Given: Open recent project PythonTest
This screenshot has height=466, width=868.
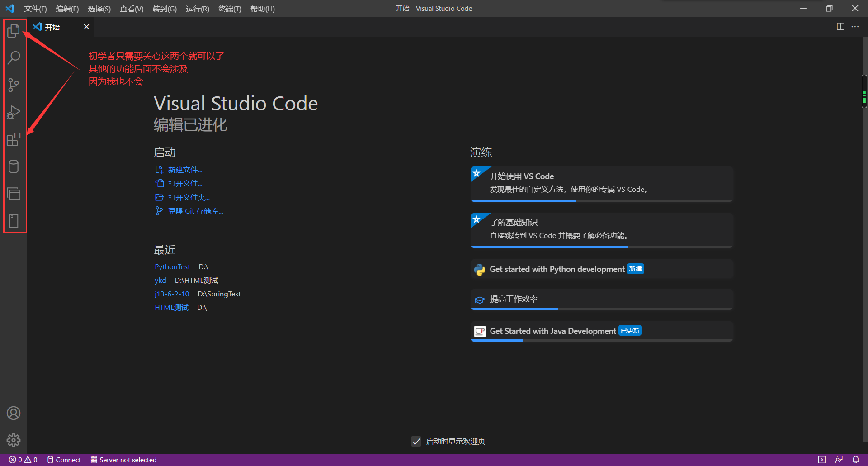Looking at the screenshot, I should 172,267.
